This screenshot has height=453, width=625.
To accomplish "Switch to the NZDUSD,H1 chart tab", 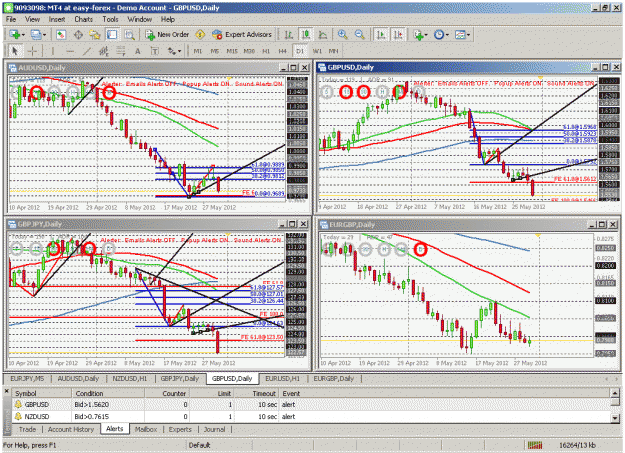I will click(x=130, y=378).
